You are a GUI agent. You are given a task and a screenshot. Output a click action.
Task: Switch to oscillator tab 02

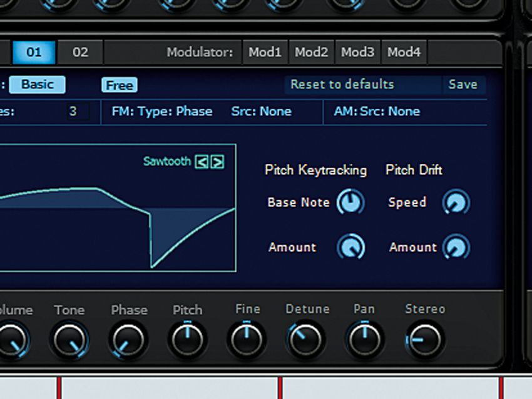point(80,53)
